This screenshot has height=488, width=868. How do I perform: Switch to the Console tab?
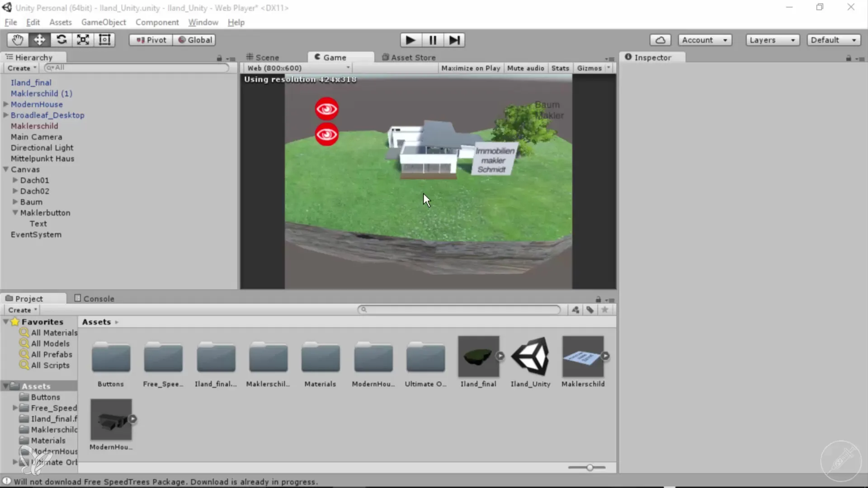tap(94, 299)
